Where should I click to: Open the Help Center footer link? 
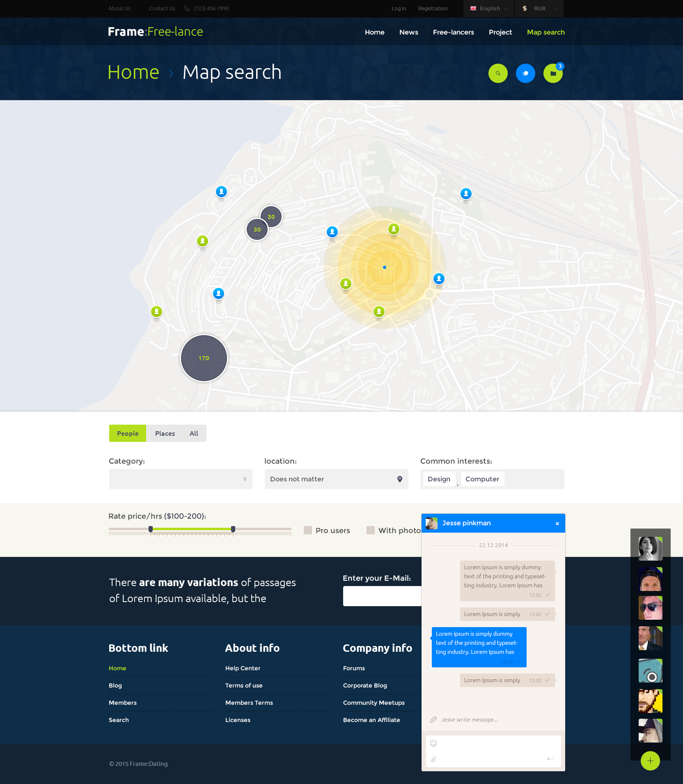point(243,668)
